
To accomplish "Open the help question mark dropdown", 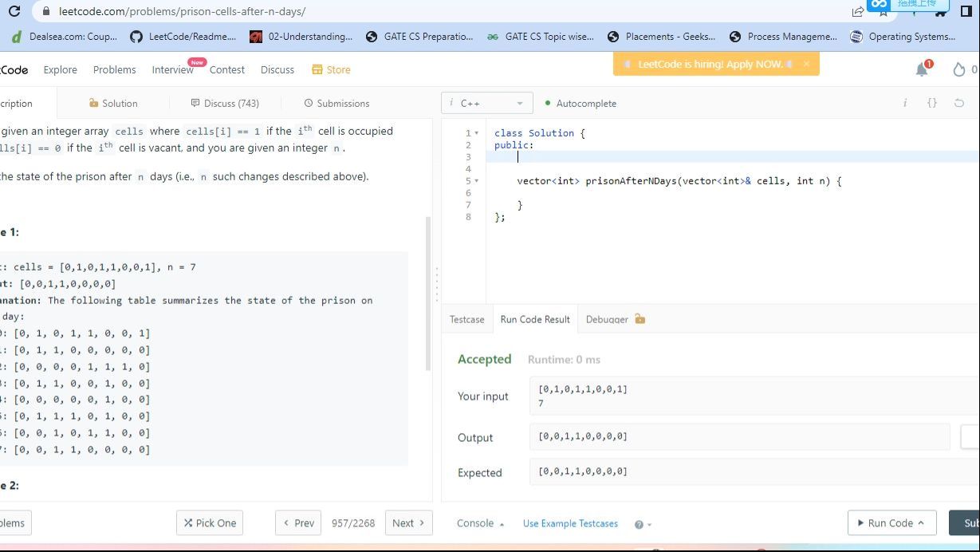I will tap(642, 524).
